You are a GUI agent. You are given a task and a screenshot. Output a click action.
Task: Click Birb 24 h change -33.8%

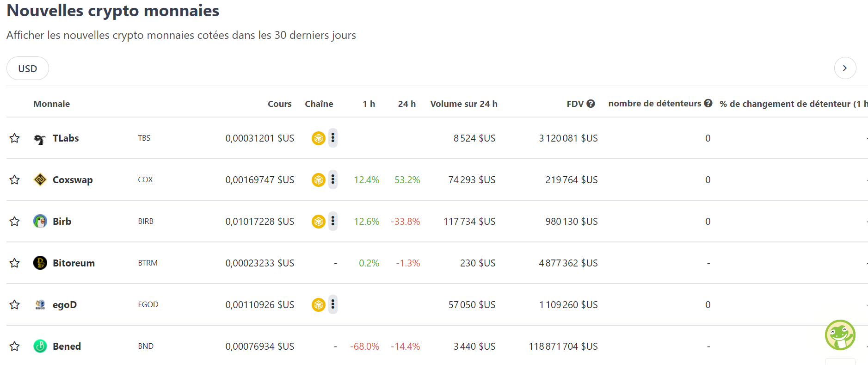pos(406,221)
